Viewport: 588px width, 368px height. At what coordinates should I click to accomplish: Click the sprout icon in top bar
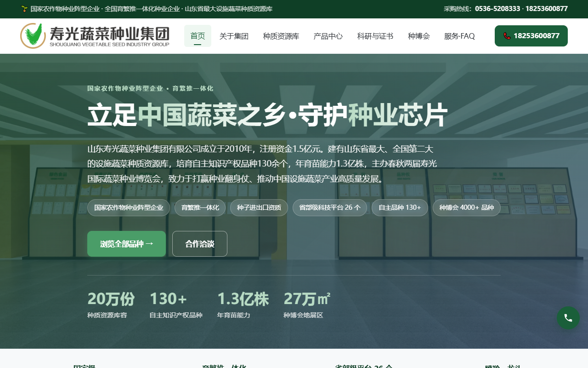(x=24, y=9)
